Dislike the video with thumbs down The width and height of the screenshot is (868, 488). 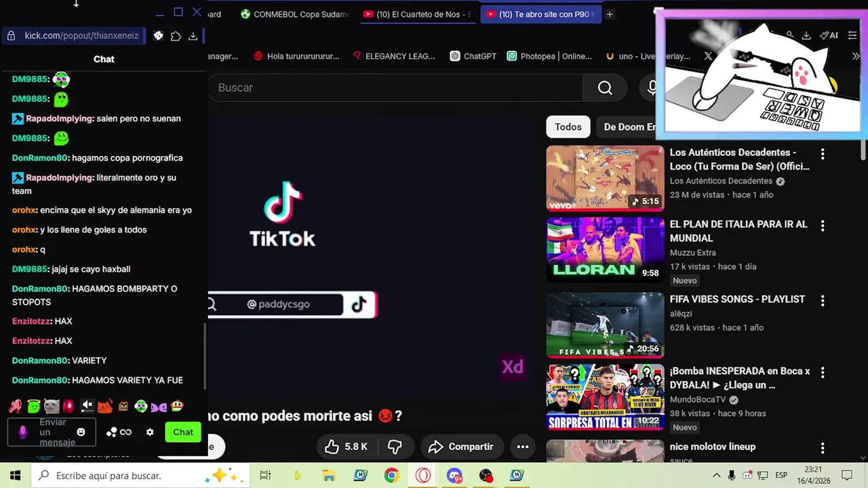click(395, 447)
